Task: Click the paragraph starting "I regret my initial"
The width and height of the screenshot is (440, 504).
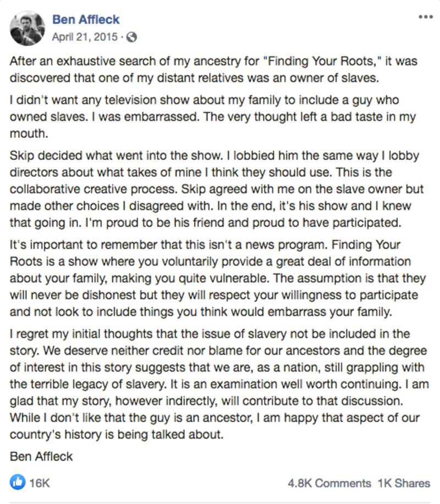Action: click(x=219, y=385)
